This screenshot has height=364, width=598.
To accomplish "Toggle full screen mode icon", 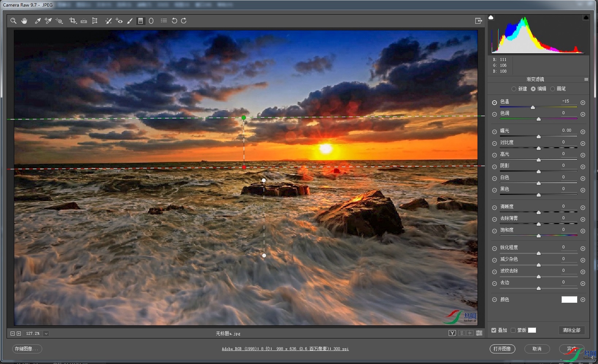I will pyautogui.click(x=478, y=21).
